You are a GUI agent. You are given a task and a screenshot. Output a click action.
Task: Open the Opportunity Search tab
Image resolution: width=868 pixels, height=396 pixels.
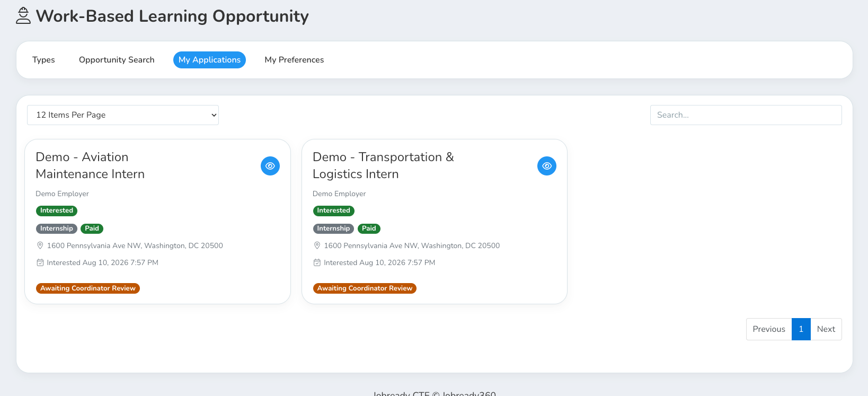coord(117,60)
